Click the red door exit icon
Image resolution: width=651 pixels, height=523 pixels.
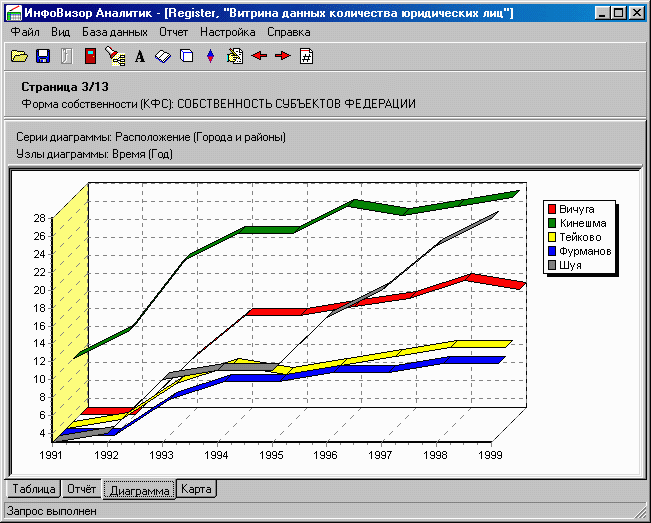pyautogui.click(x=91, y=56)
